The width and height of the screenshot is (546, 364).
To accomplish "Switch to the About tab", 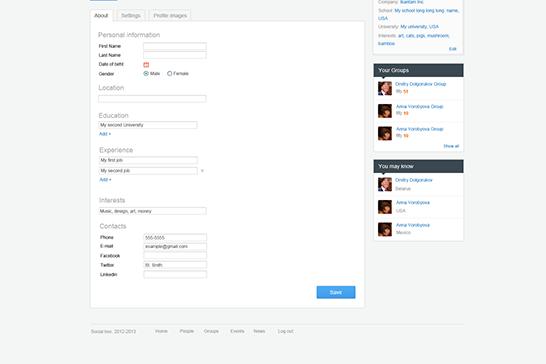I will point(101,16).
